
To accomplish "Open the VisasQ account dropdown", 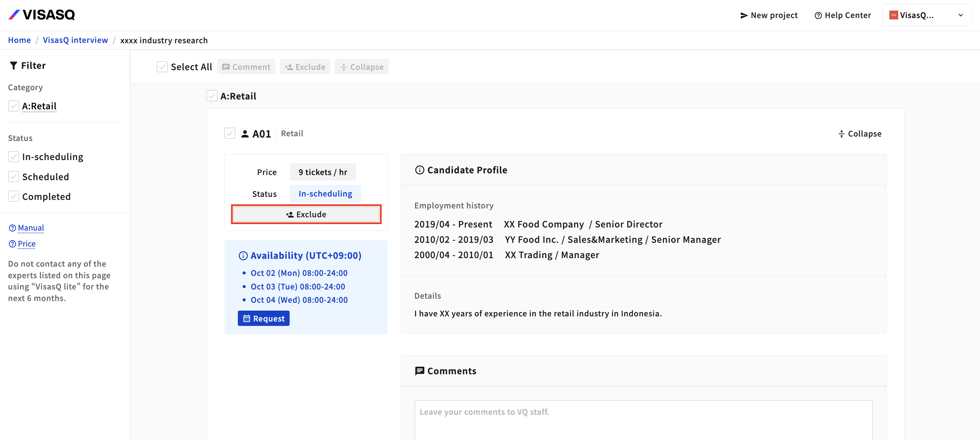I will pyautogui.click(x=927, y=15).
